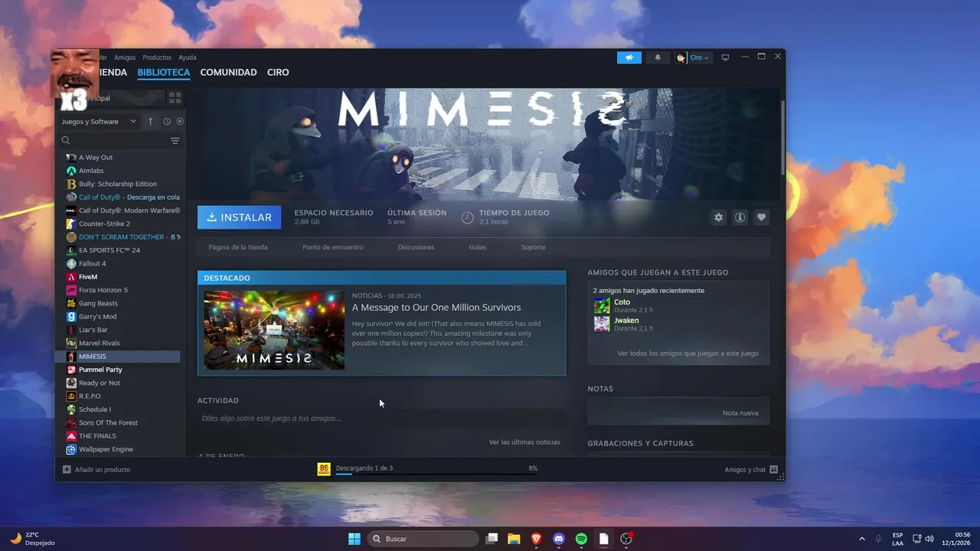Switch to the BIBLIOTECA tab

tap(164, 73)
